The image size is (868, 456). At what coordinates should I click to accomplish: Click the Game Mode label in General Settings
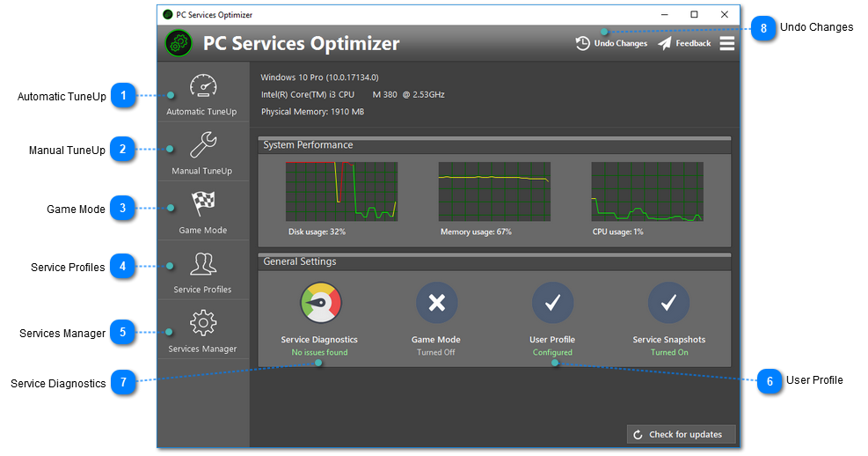click(x=436, y=340)
